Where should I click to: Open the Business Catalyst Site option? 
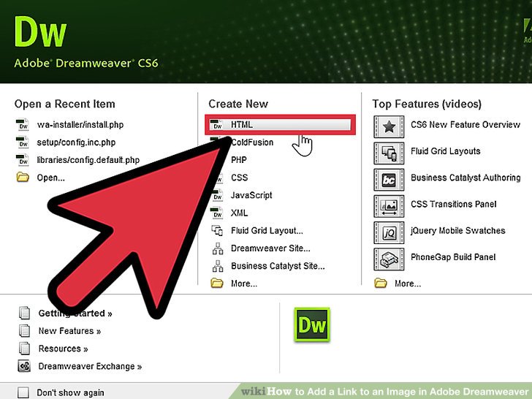click(277, 266)
